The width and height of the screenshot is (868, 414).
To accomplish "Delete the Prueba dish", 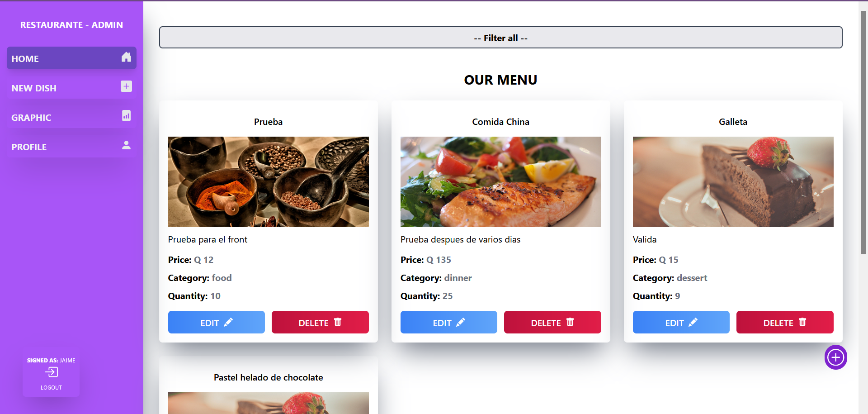I will pyautogui.click(x=320, y=323).
